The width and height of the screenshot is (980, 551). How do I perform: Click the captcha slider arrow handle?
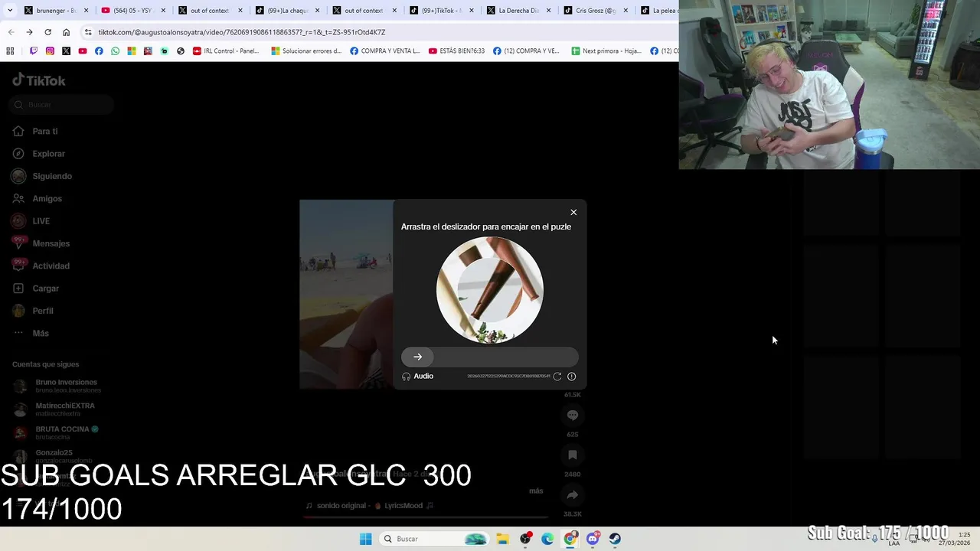[417, 357]
